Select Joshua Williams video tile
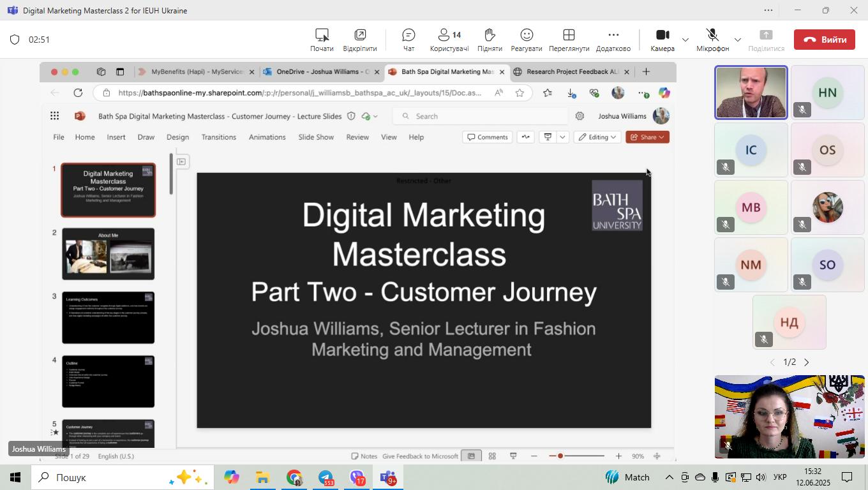The height and width of the screenshot is (490, 868). [751, 93]
